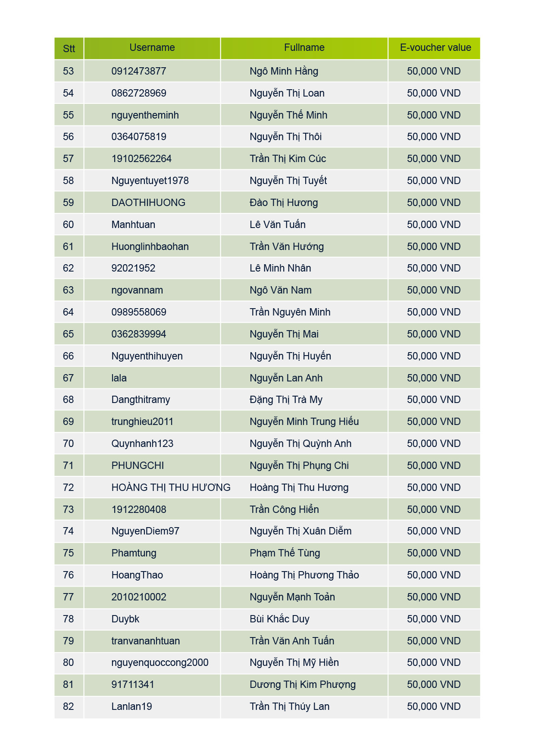Click username HOÀNG THỊ THU HƯƠNG
Image resolution: width=535 pixels, height=756 pixels.
coord(171,487)
